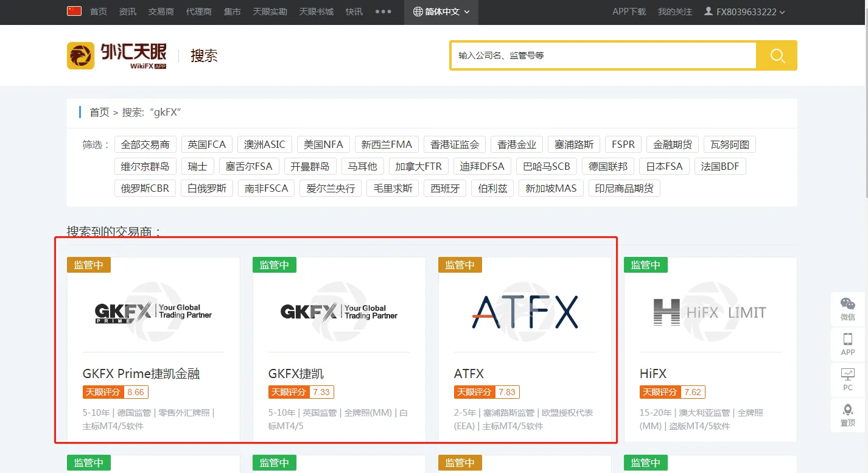
Task: Filter by 金融期货
Action: pos(673,144)
